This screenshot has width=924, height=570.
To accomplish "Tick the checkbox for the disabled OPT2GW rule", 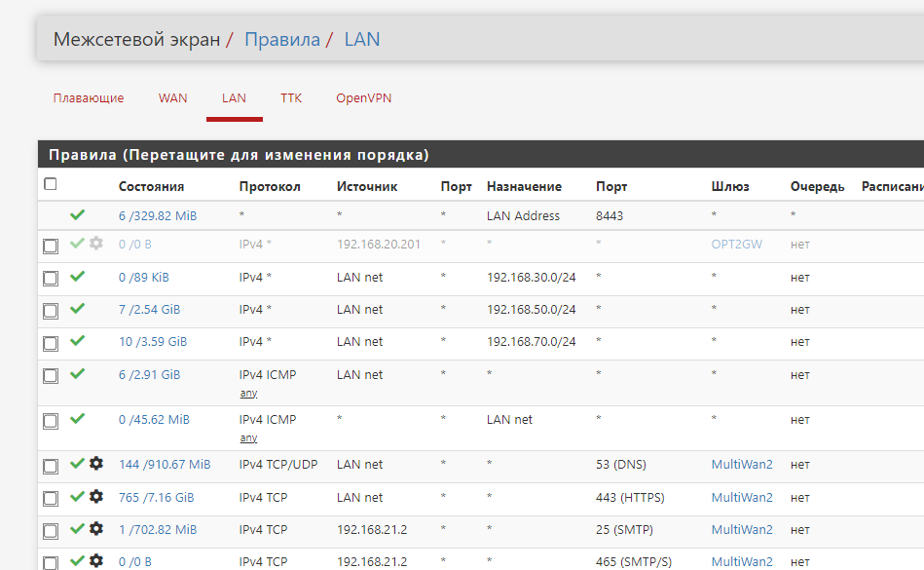I will click(51, 247).
